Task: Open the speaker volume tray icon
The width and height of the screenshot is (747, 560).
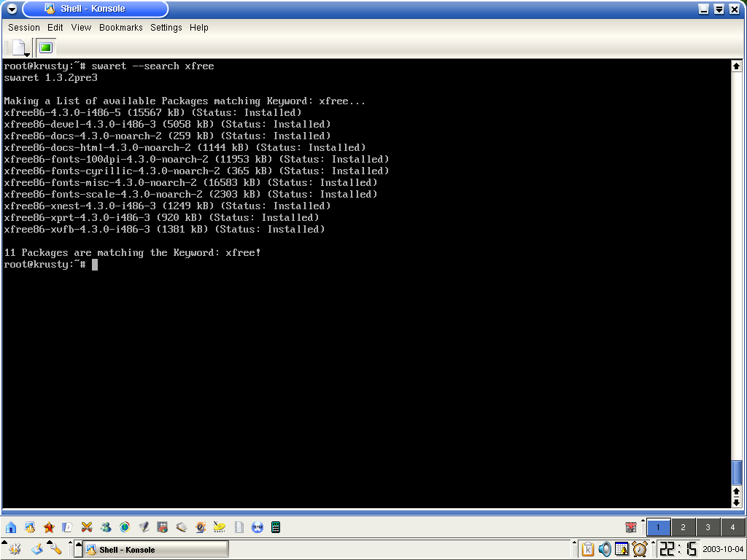Action: coord(605,550)
